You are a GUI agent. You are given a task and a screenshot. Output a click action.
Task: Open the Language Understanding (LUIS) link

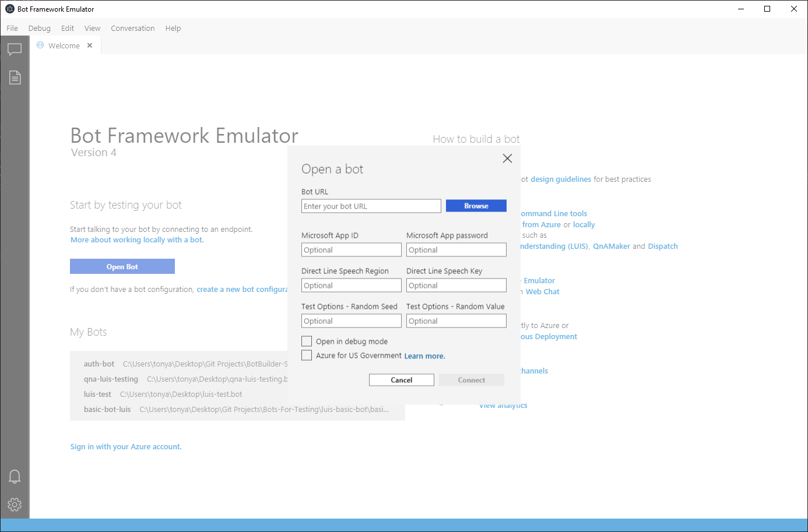click(554, 246)
